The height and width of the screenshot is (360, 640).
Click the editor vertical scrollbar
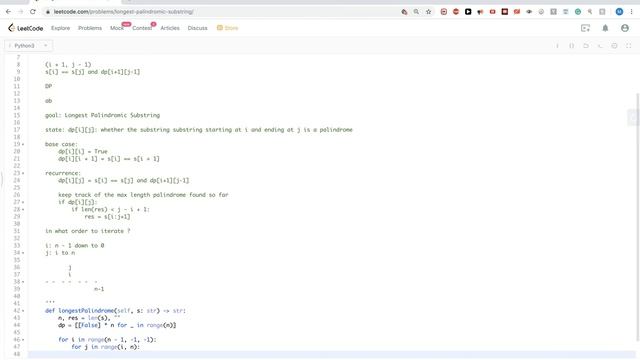pyautogui.click(x=638, y=216)
